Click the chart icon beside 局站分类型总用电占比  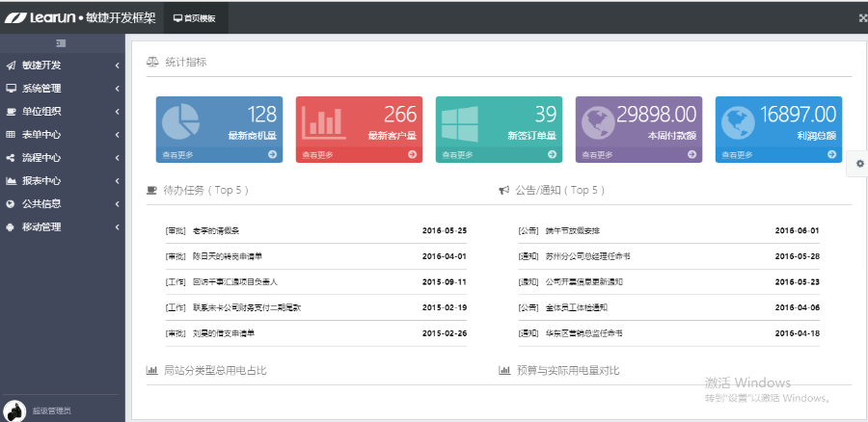click(x=151, y=371)
